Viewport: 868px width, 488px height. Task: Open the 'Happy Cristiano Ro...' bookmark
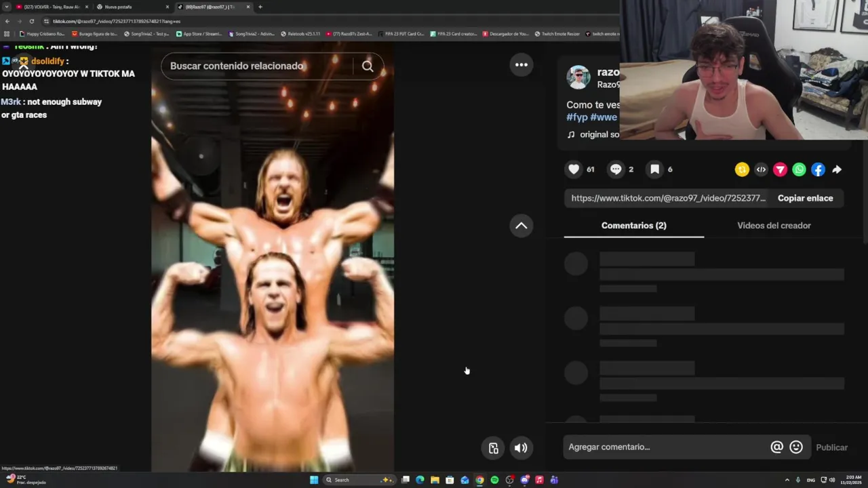pos(42,34)
